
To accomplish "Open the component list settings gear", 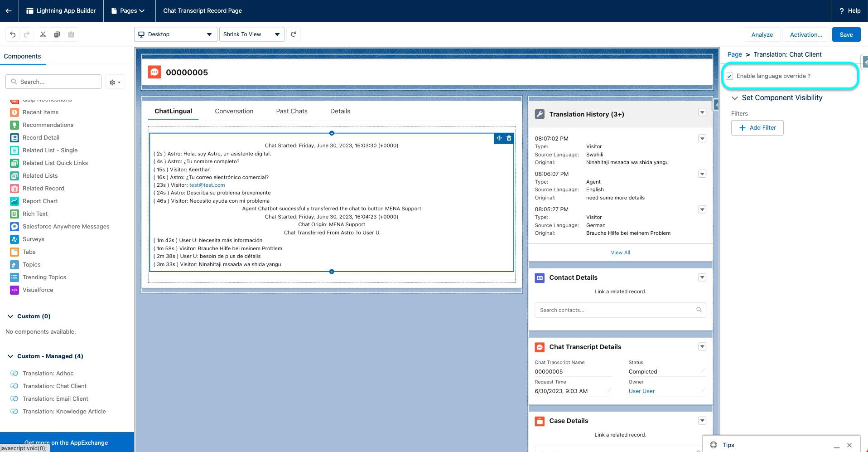I will click(x=115, y=82).
